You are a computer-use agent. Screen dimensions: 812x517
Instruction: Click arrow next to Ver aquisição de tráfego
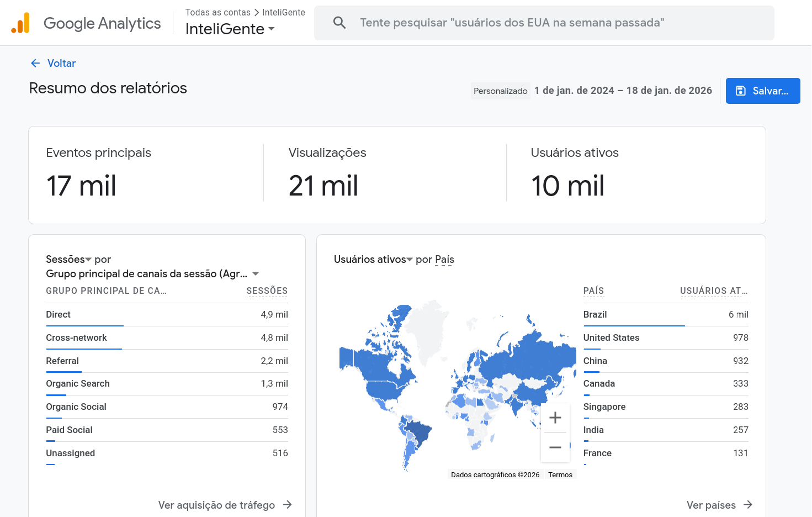coord(287,504)
